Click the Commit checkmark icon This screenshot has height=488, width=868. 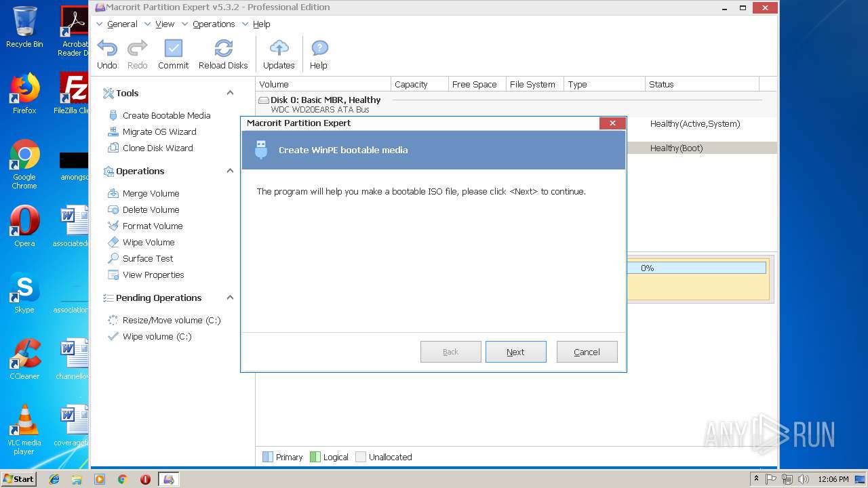point(174,48)
